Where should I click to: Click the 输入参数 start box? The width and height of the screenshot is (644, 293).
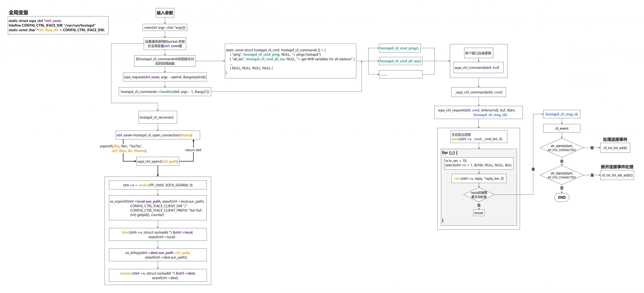[x=165, y=13]
